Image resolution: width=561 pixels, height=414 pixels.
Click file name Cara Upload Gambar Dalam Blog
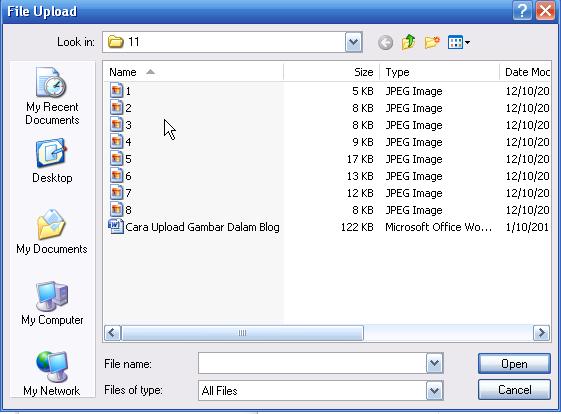(203, 227)
